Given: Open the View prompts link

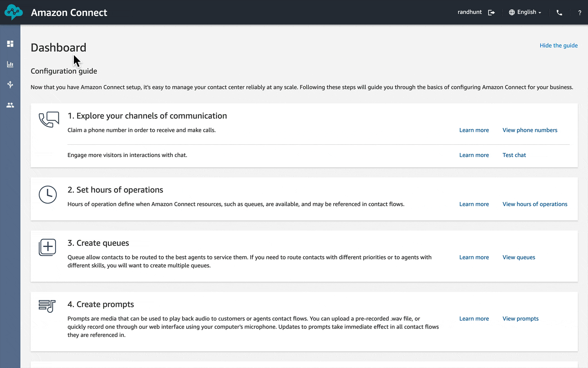Looking at the screenshot, I should pyautogui.click(x=520, y=319).
